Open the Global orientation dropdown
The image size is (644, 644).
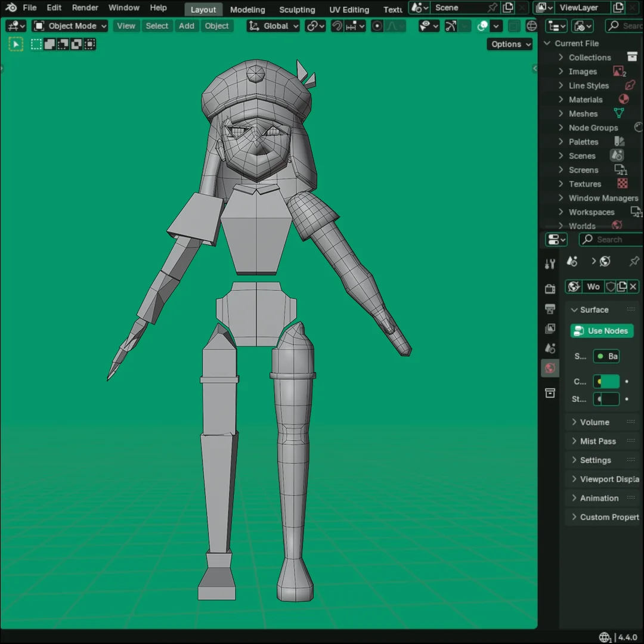[273, 26]
